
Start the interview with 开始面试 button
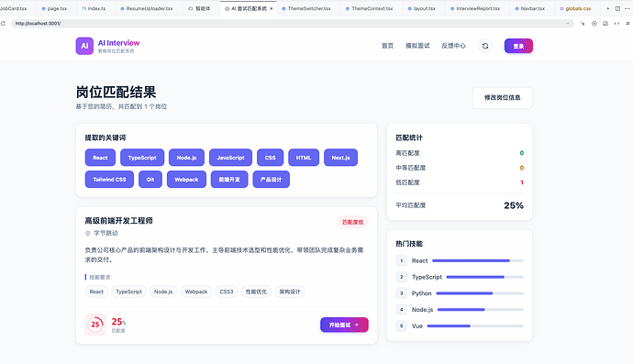[x=344, y=325]
